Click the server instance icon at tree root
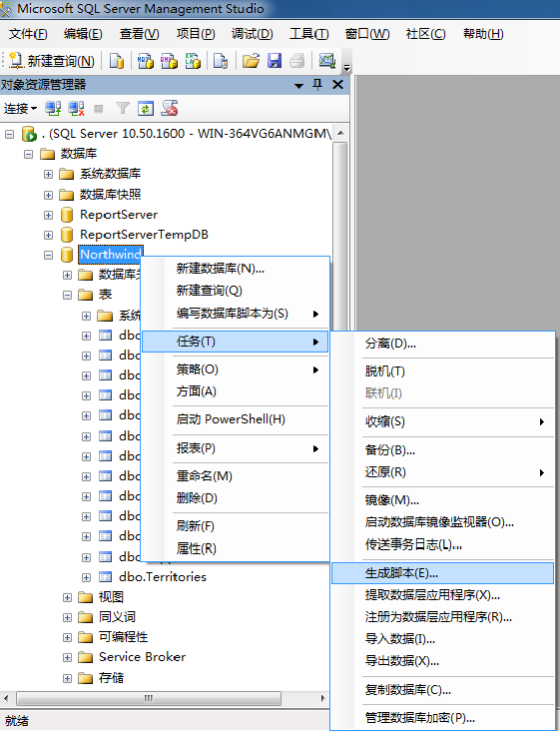This screenshot has height=731, width=560. 29,134
